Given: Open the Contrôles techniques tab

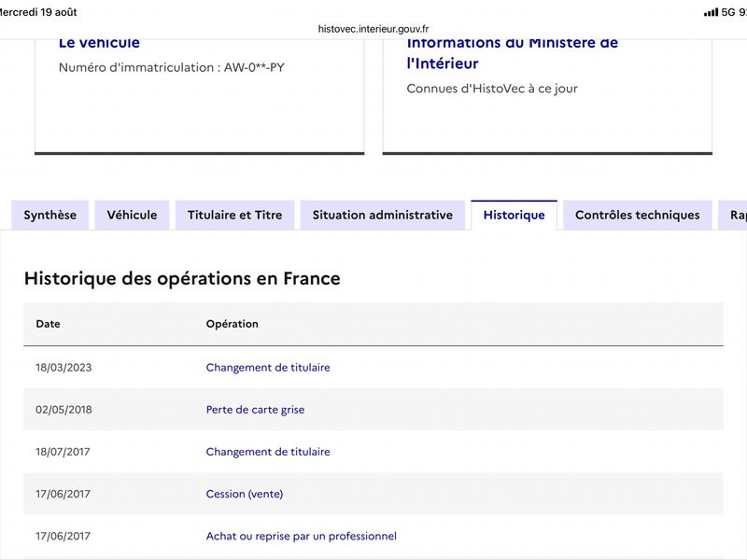Looking at the screenshot, I should coord(638,216).
